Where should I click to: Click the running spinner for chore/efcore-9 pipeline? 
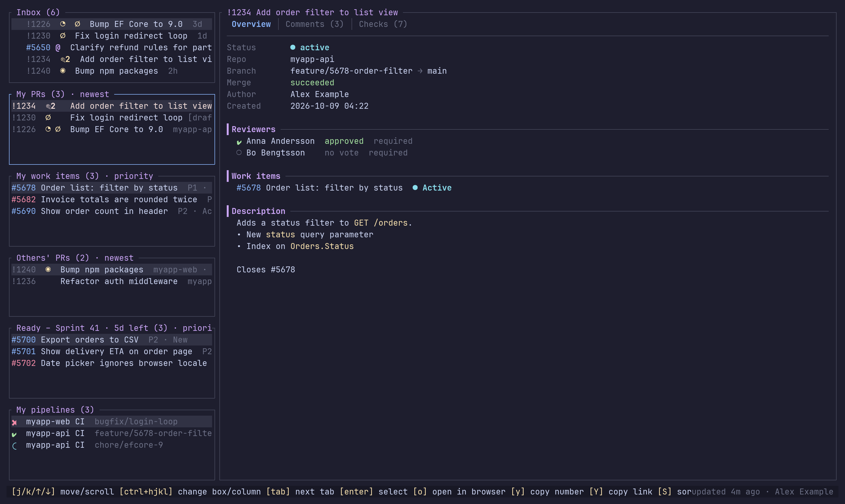click(x=14, y=446)
